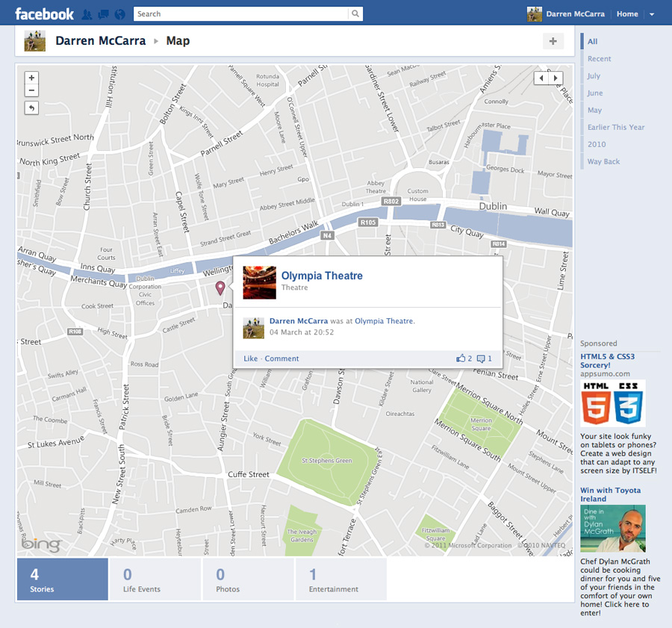The width and height of the screenshot is (672, 628).
Task: Jump to 2010 in timeline sidebar
Action: click(x=597, y=144)
